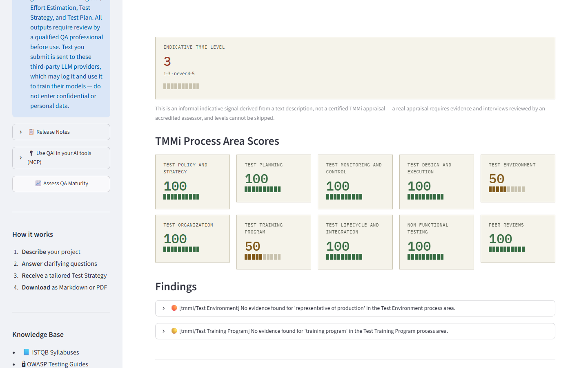588x368 pixels.
Task: Select the Test Planning score card
Action: [x=274, y=178]
